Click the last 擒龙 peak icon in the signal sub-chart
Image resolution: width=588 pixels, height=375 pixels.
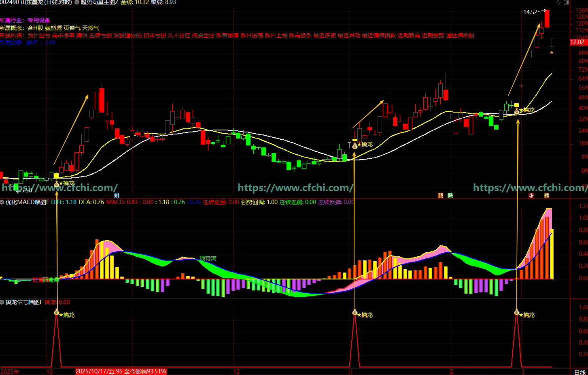pyautogui.click(x=517, y=312)
